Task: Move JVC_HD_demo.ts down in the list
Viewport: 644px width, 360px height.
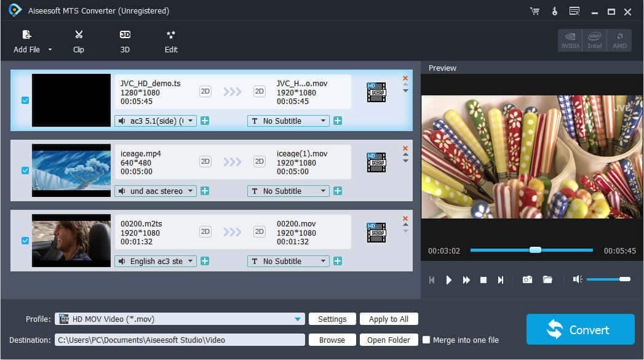Action: 405,91
